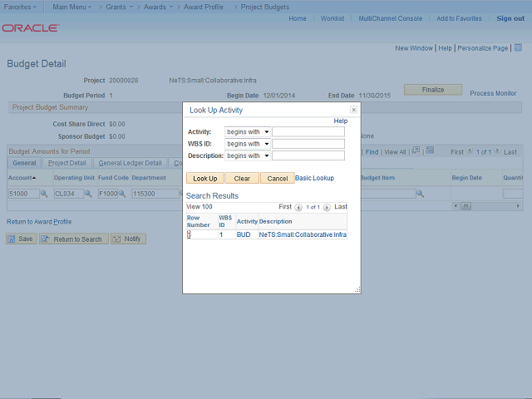
Task: Click the Basic Lookup link
Action: (x=314, y=178)
